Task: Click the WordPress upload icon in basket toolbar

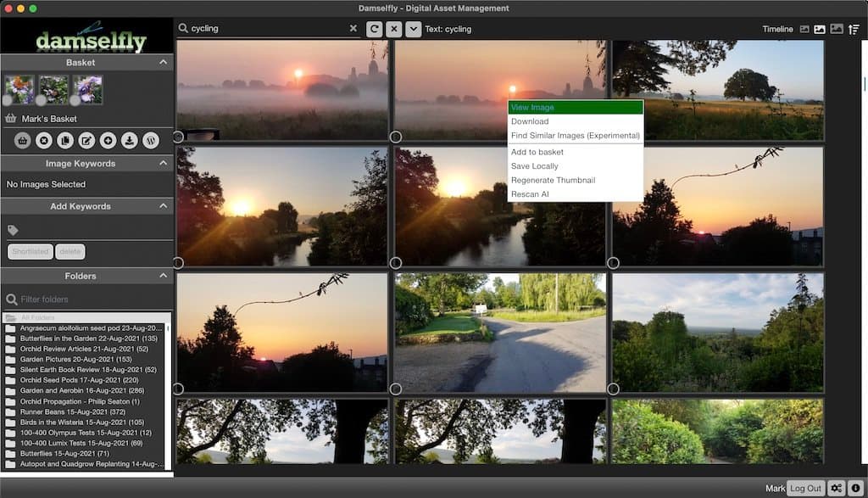Action: tap(151, 140)
